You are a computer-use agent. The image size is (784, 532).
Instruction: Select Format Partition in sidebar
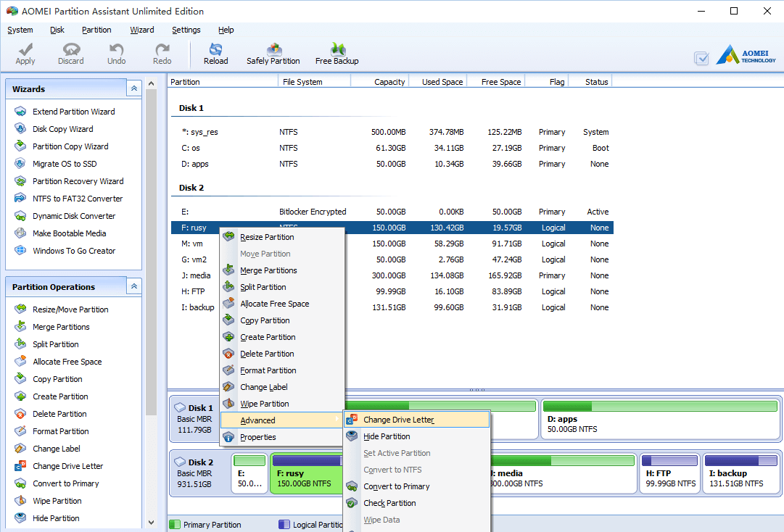60,431
